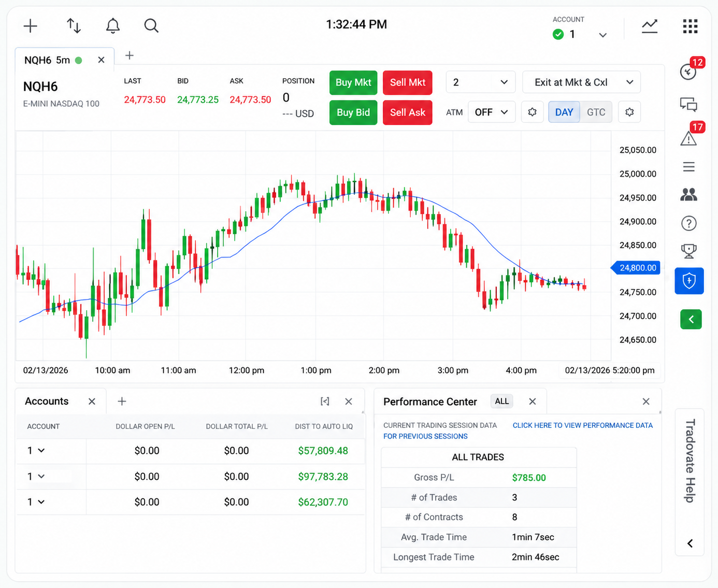Click the Sell Ask button
The height and width of the screenshot is (588, 718).
(408, 112)
